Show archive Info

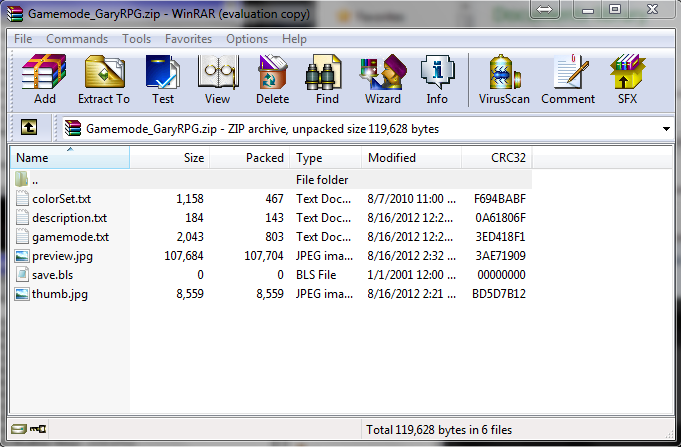pos(437,80)
